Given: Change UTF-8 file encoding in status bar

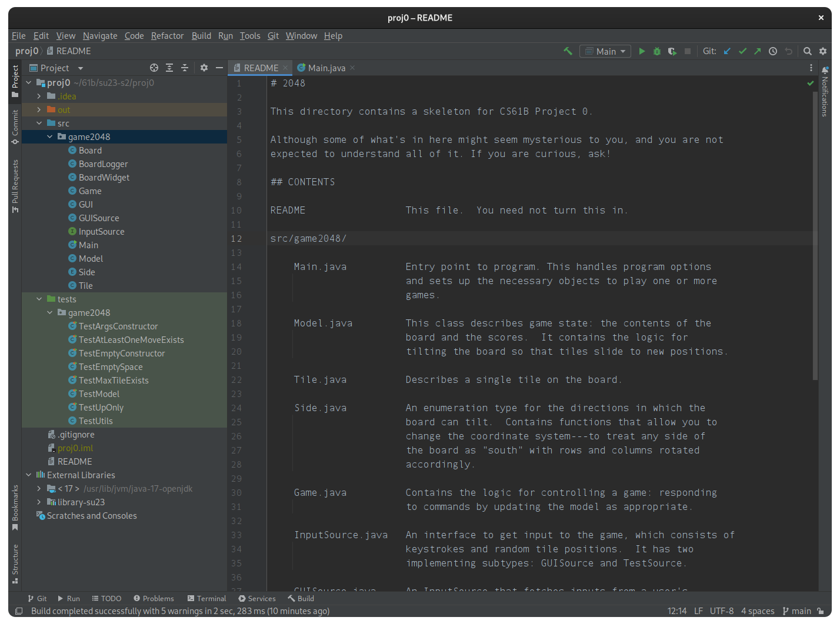Looking at the screenshot, I should tap(722, 611).
